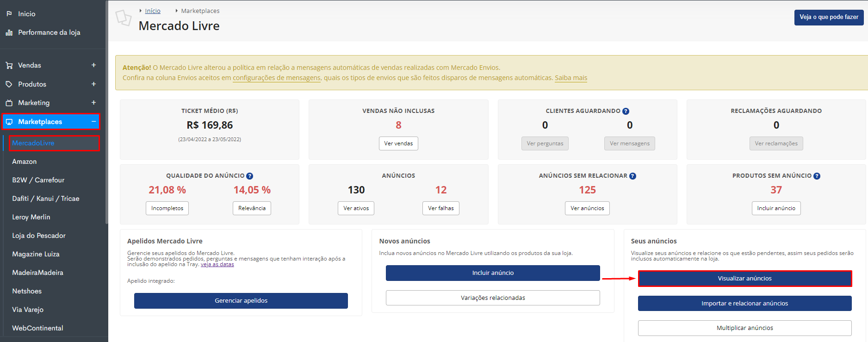Screen dimensions: 868x342
Task: Click help icon beside Produtos sem Anúncio
Action: coord(817,176)
